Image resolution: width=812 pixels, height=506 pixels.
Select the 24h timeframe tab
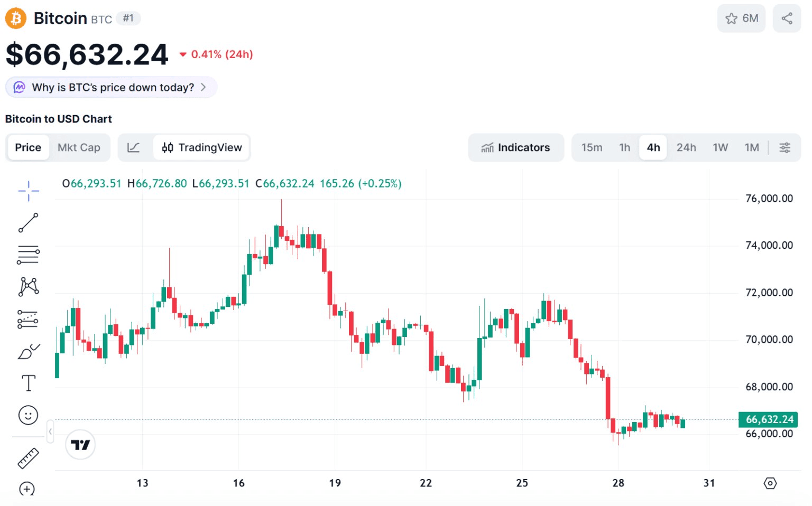pyautogui.click(x=686, y=147)
